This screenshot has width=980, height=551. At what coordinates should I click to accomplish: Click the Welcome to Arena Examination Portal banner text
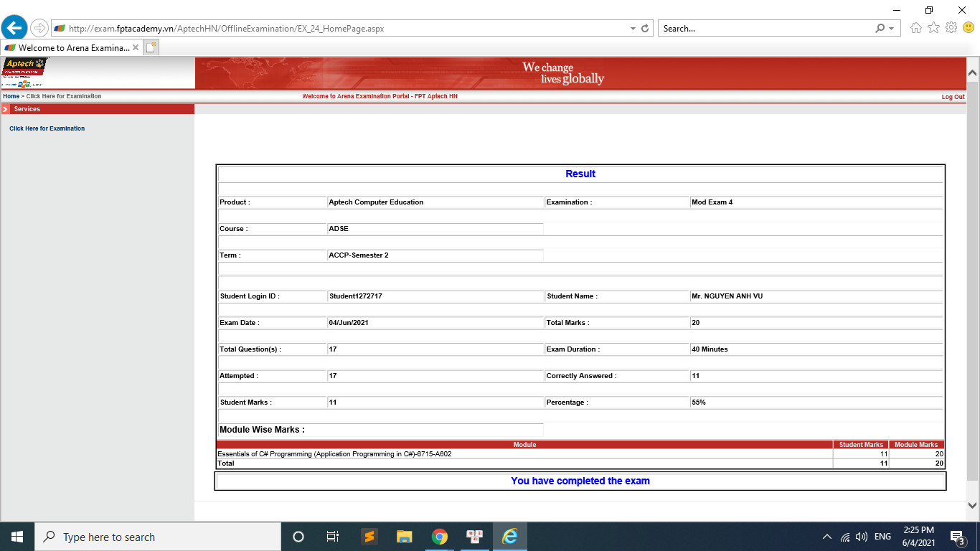click(x=380, y=96)
